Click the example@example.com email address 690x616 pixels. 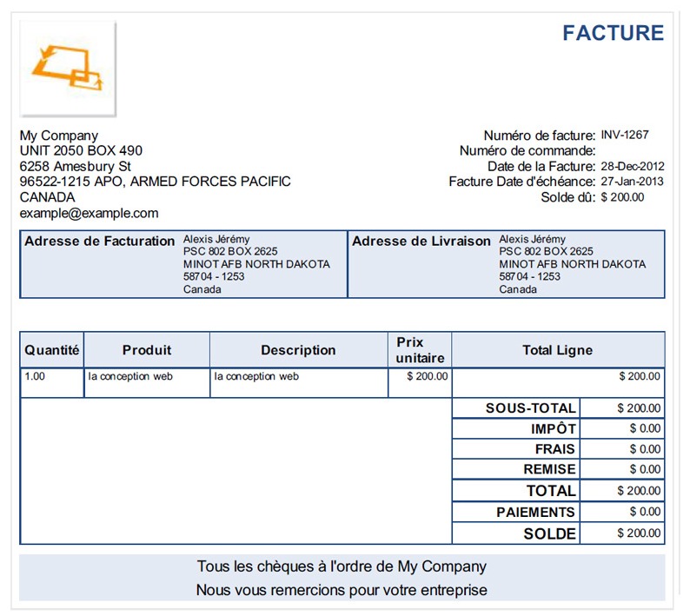[x=89, y=213]
